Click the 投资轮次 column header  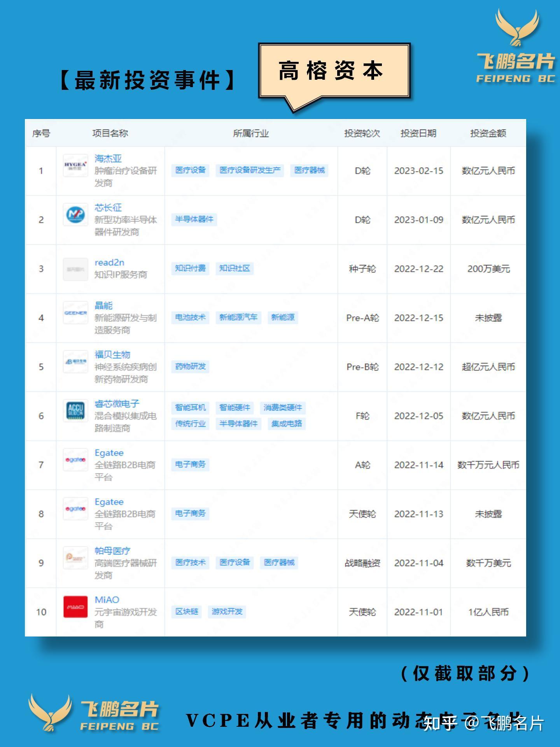(x=362, y=133)
